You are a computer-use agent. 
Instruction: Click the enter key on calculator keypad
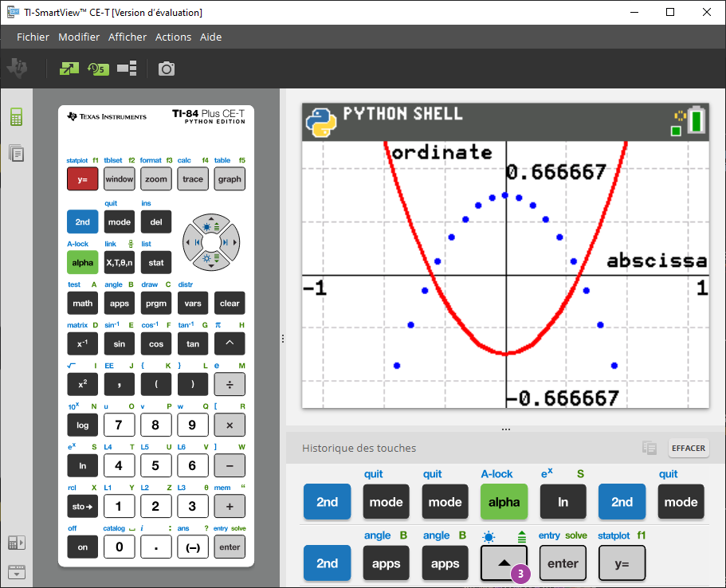[230, 547]
